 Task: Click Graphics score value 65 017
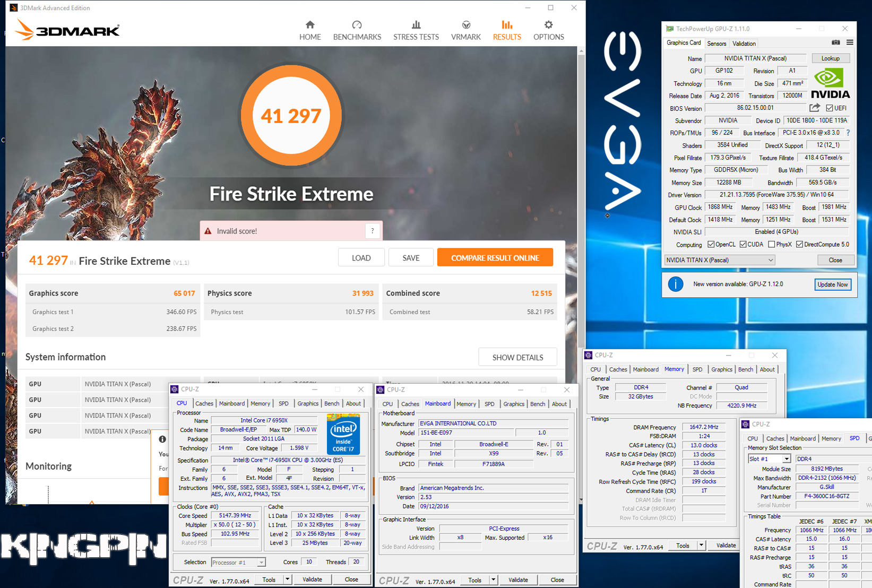184,293
